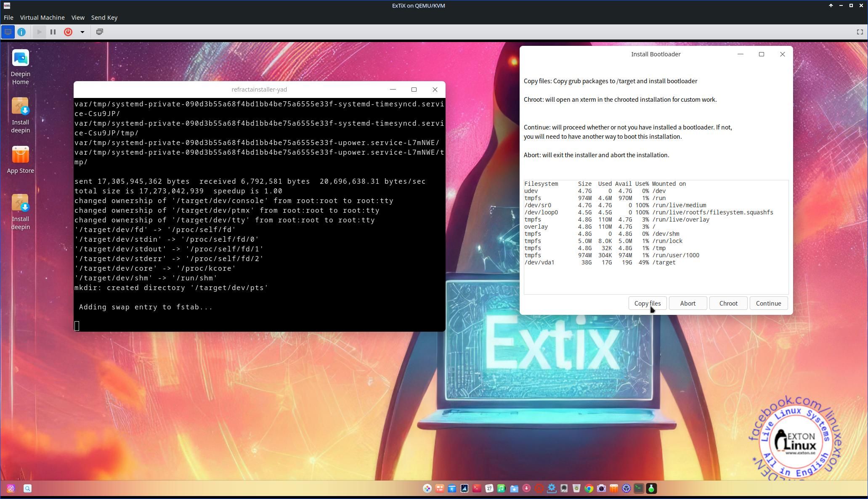Open the View menu
The image size is (868, 499).
pos(78,18)
